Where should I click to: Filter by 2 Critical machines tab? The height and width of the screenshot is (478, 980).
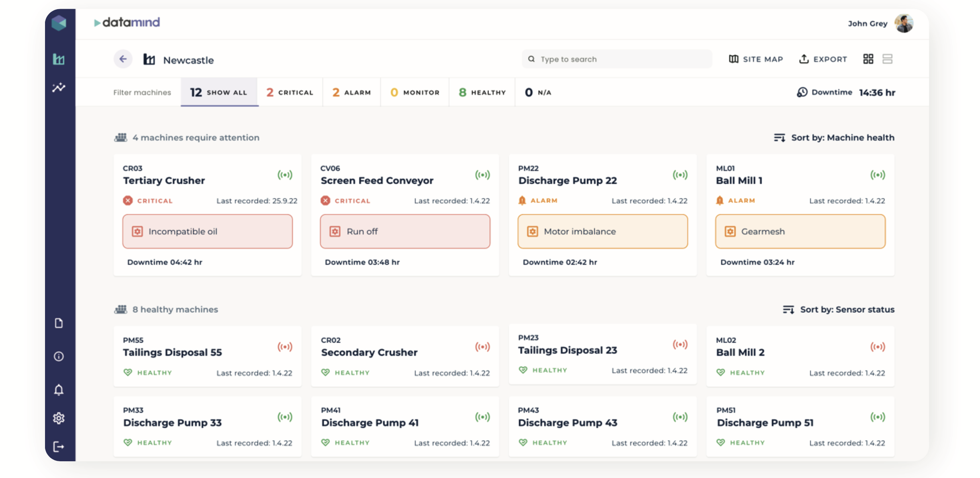[290, 92]
